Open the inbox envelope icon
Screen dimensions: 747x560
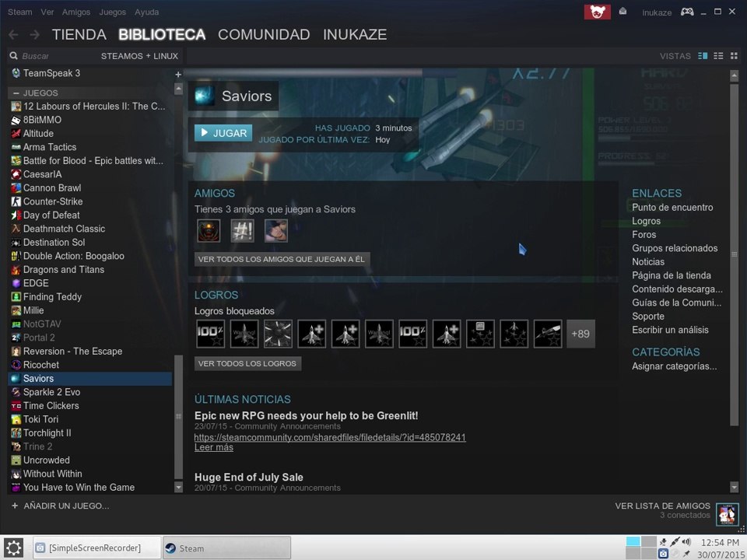pyautogui.click(x=622, y=12)
